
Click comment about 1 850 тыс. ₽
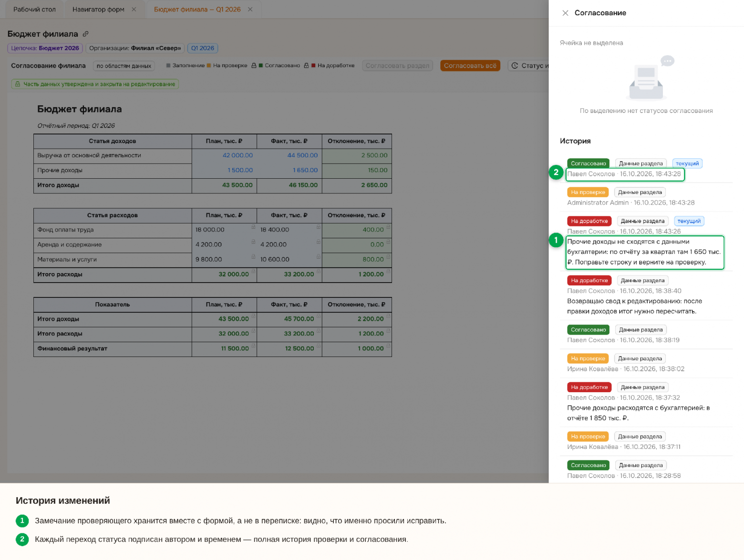tap(638, 413)
